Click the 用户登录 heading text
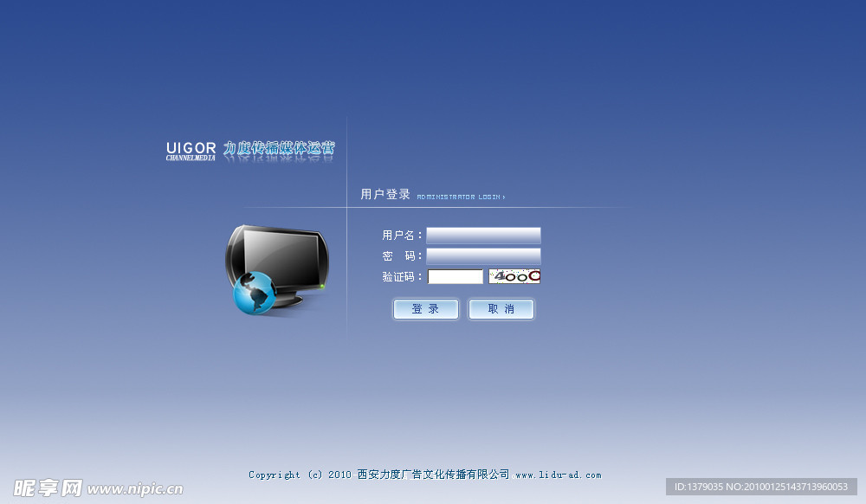Viewport: 866px width, 504px height. (x=385, y=195)
